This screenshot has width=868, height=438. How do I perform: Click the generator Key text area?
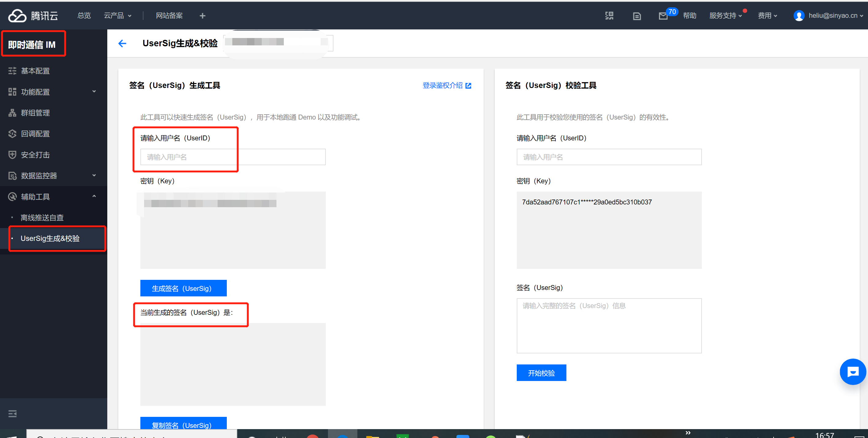coord(233,230)
